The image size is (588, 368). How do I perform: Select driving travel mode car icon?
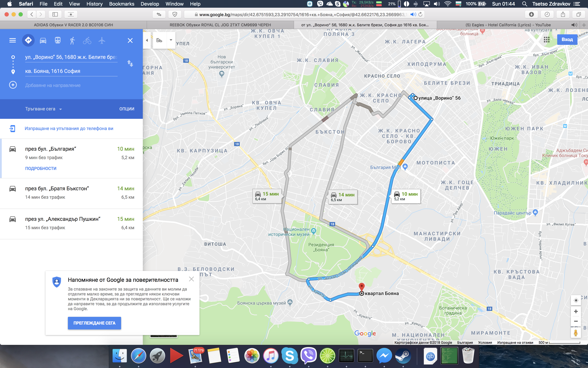pos(43,40)
